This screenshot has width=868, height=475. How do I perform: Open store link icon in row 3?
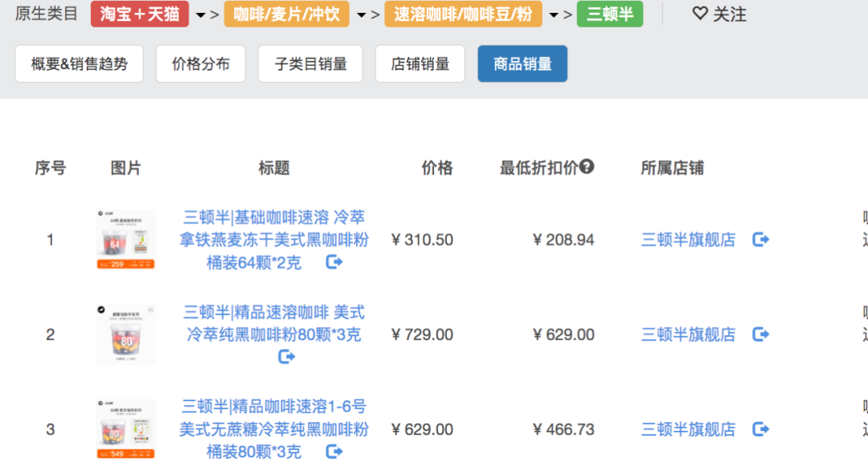click(x=760, y=429)
